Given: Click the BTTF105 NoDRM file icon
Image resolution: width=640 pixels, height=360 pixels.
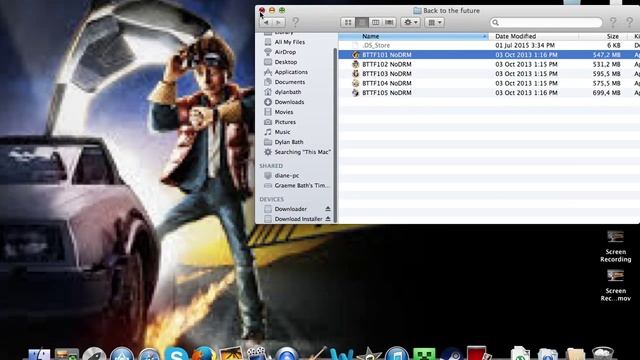Looking at the screenshot, I should coord(356,93).
